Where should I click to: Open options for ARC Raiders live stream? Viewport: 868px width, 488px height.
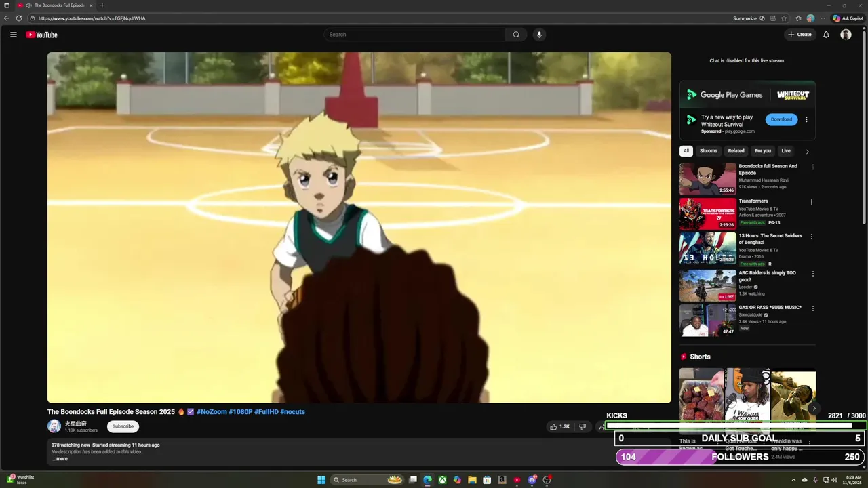(x=812, y=274)
